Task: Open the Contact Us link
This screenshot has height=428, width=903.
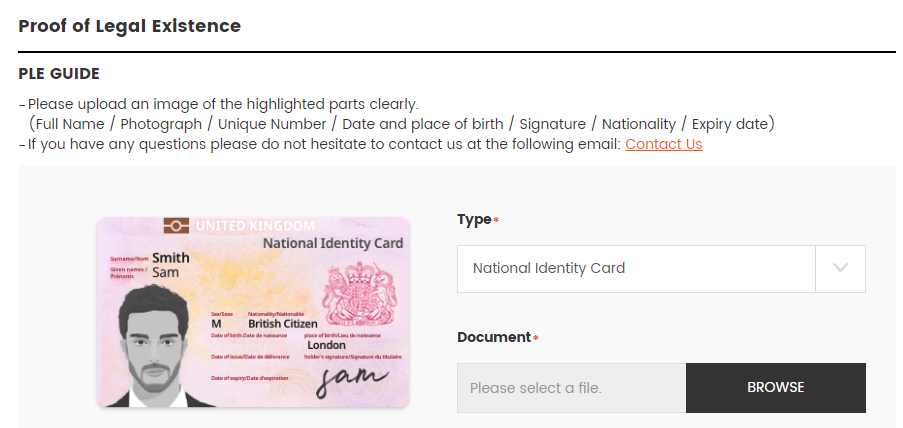Action: tap(663, 144)
